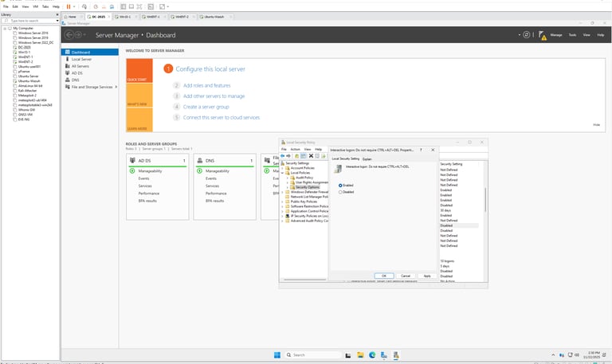Click the library search field
Image resolution: width=612 pixels, height=364 pixels.
(x=30, y=20)
